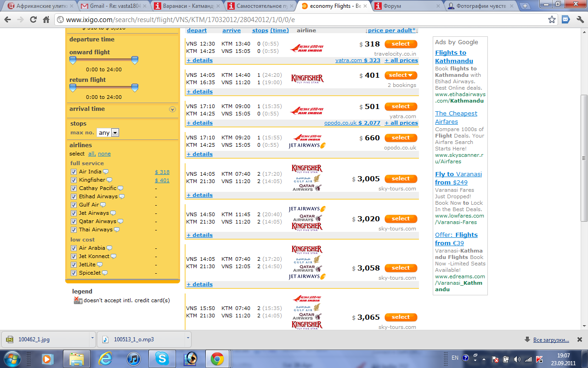The image size is (588, 368).
Task: Uncheck the Air India airline checkbox
Action: pos(73,172)
